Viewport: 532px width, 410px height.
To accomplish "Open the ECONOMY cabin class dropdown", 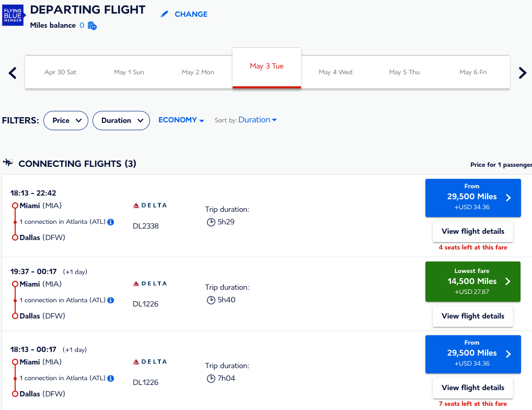I will 181,120.
